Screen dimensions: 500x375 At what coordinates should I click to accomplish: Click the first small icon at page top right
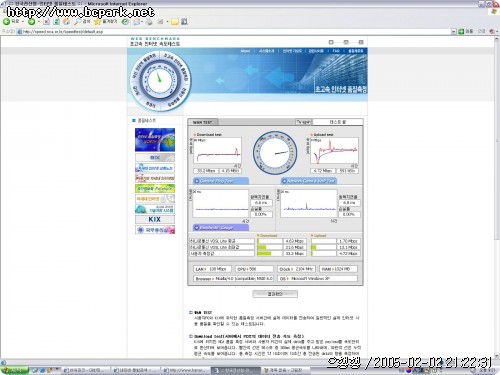click(331, 42)
